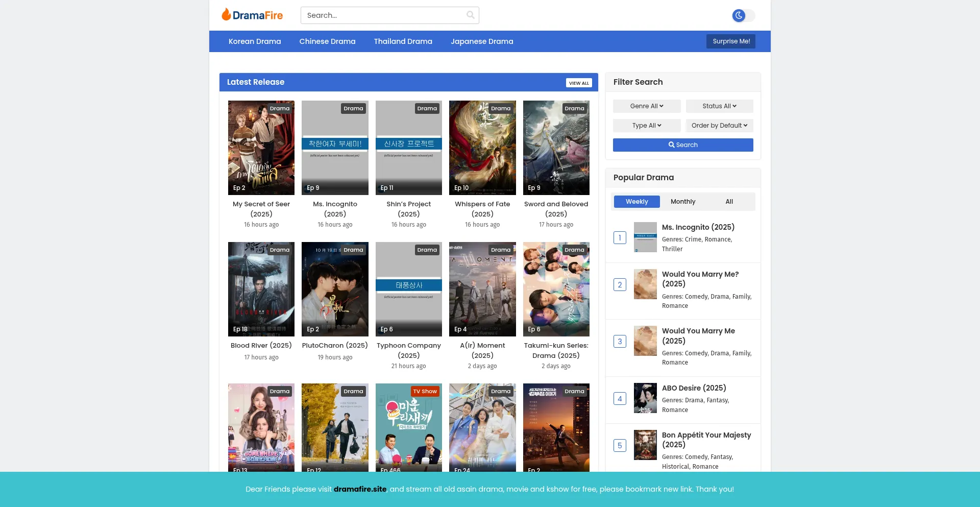Expand the Genre All dropdown
This screenshot has width=980, height=507.
[x=646, y=106]
